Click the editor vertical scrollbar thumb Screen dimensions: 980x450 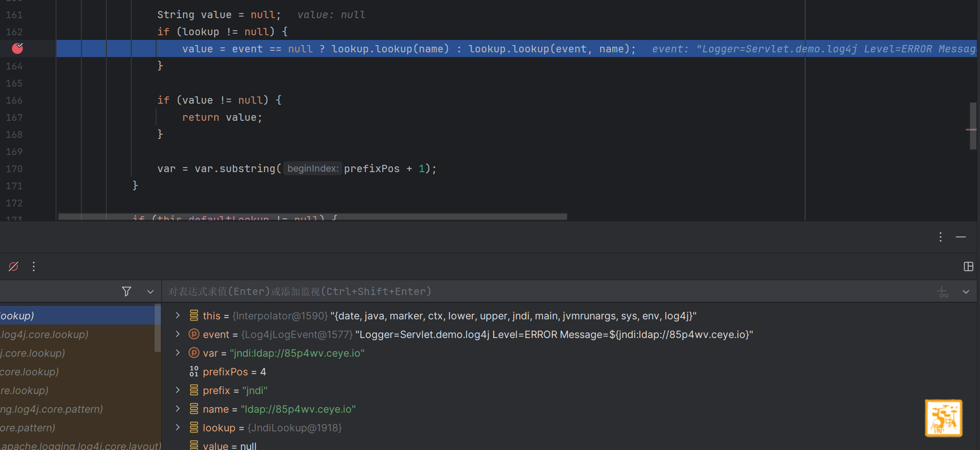[973, 126]
